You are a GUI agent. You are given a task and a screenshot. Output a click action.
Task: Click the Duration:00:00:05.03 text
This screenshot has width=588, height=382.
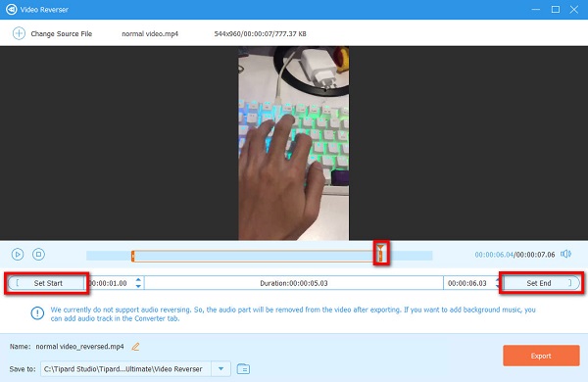[294, 283]
